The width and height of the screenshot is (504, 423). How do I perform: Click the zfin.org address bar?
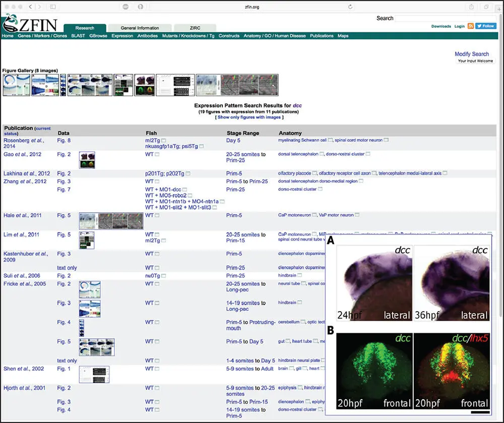coord(251,7)
